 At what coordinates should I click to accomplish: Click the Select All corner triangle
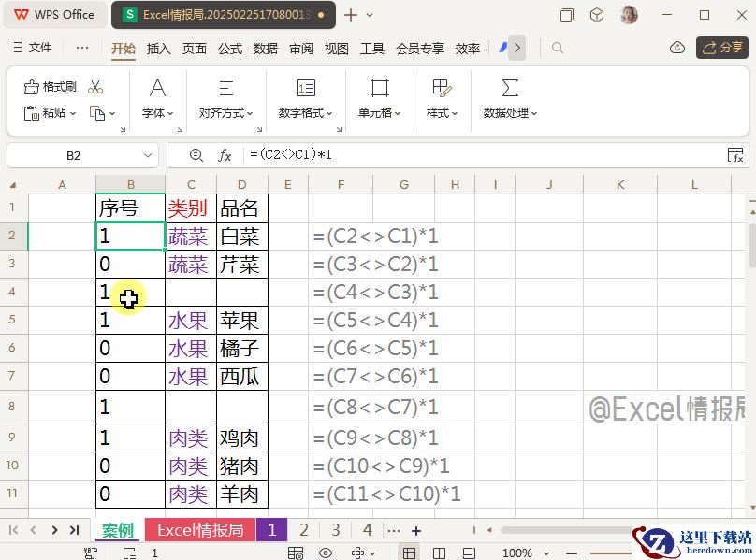click(13, 185)
